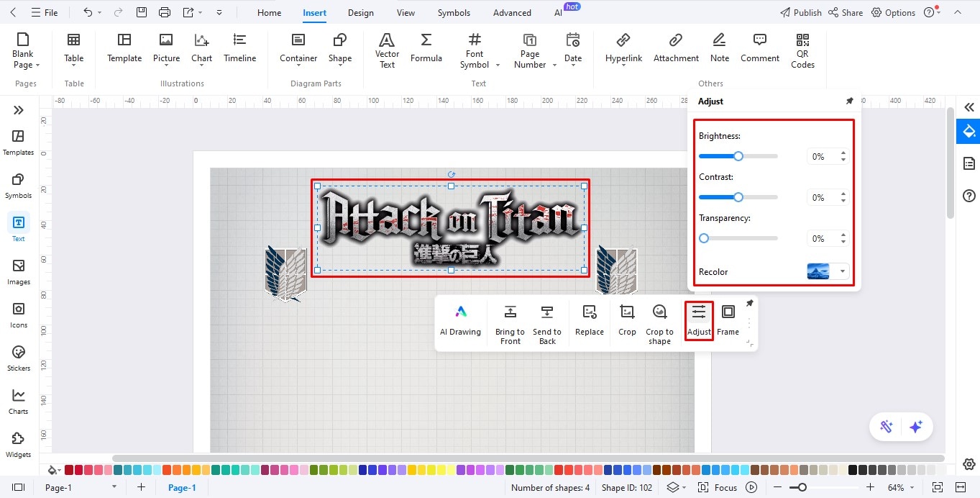
Task: Open Stickers panel in sidebar
Action: (x=19, y=358)
